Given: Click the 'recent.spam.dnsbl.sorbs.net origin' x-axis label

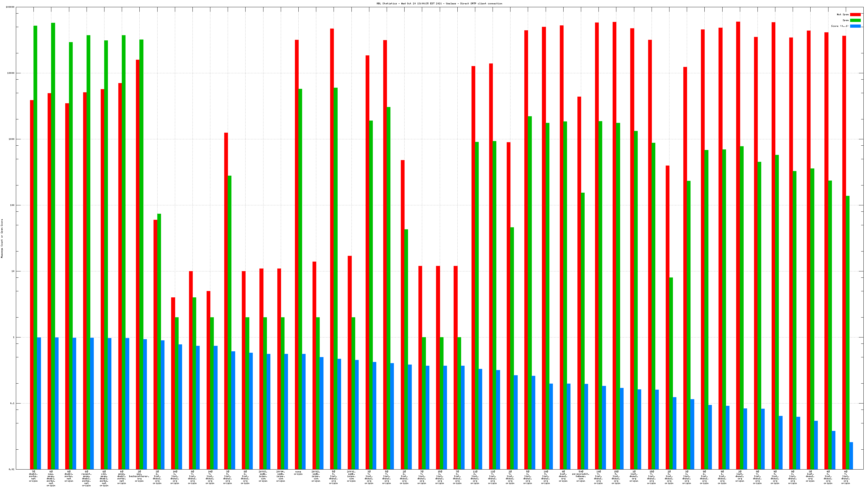Looking at the screenshot, I should 86,478.
